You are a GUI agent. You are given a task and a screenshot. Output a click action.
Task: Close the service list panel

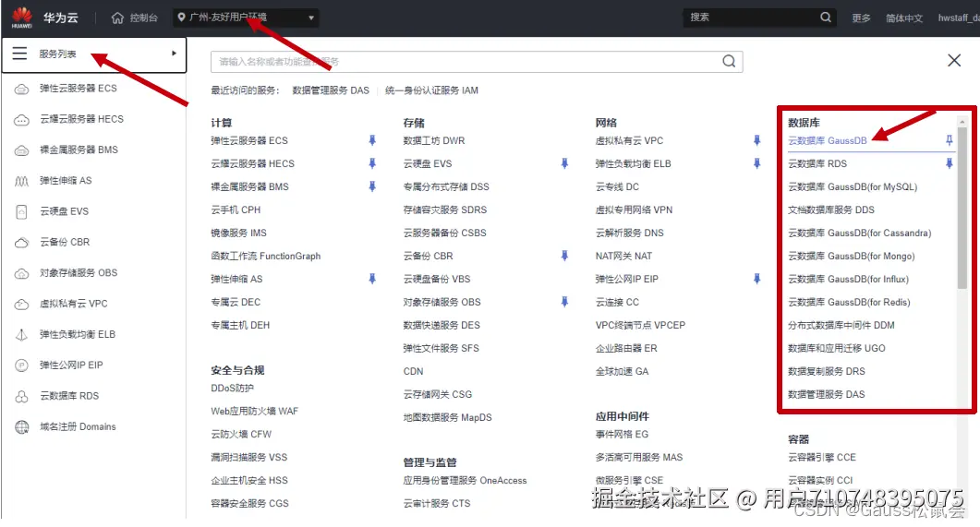click(954, 61)
